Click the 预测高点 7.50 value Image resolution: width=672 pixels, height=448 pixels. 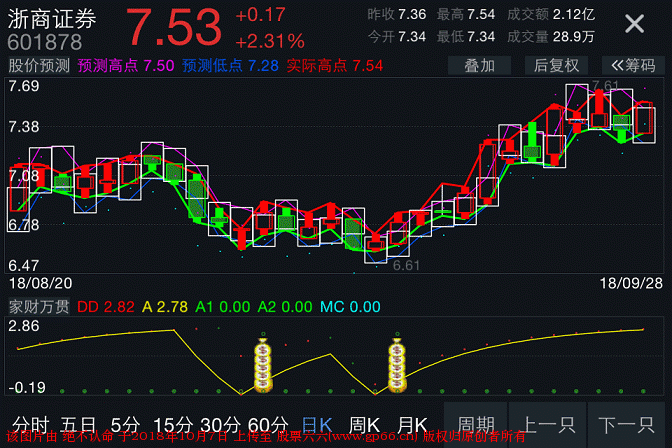126,66
